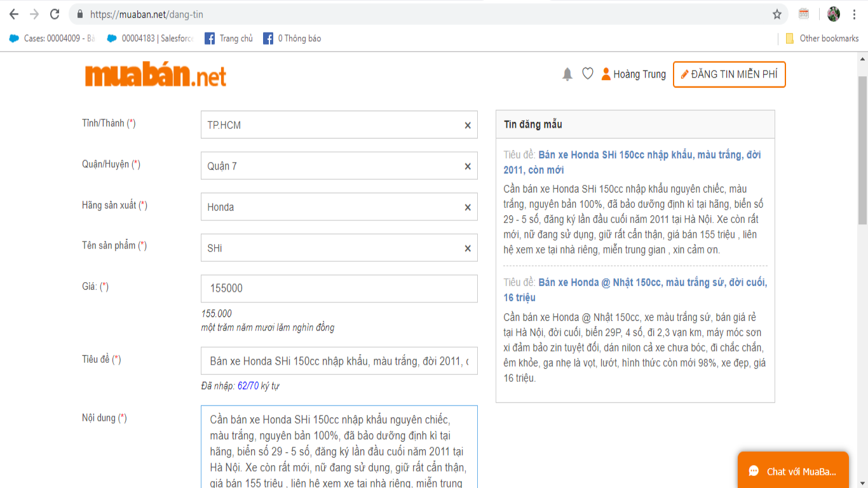Open the Chrome profile avatar
The width and height of the screenshot is (868, 488).
834,14
